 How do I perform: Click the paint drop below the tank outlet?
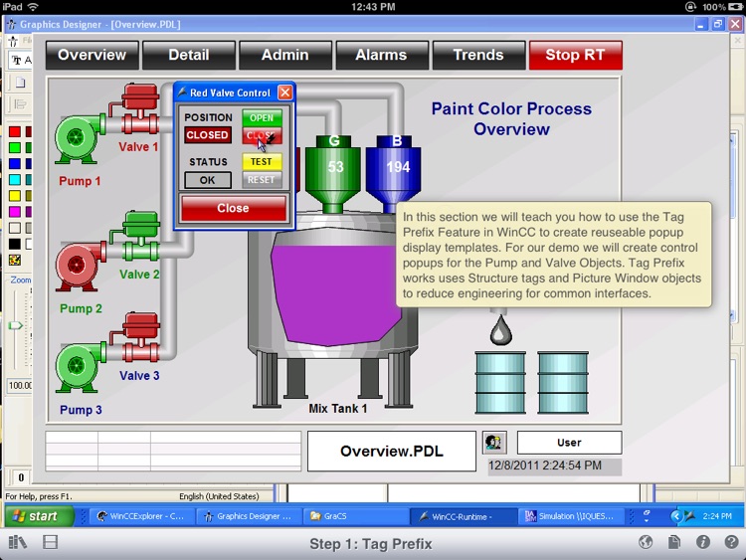[500, 329]
